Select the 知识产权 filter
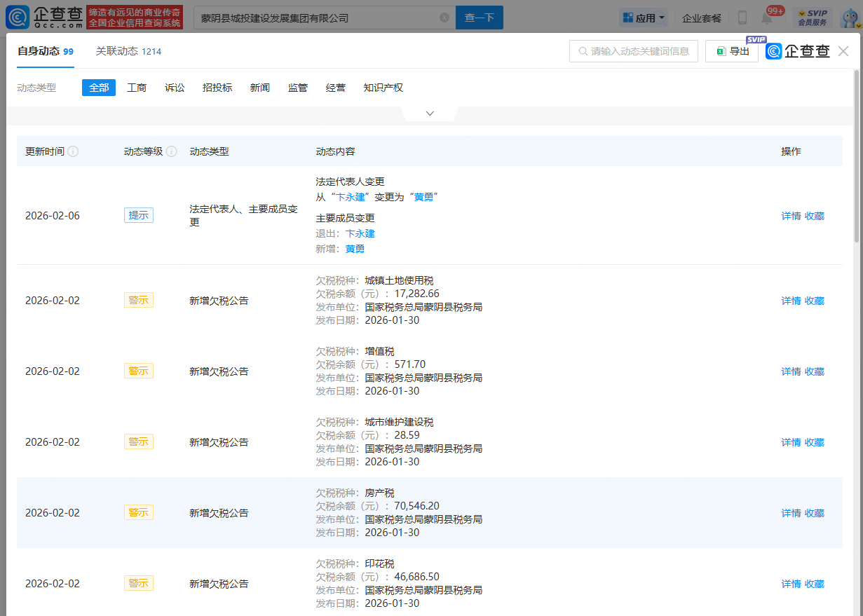Viewport: 863px width, 616px height. pos(383,88)
